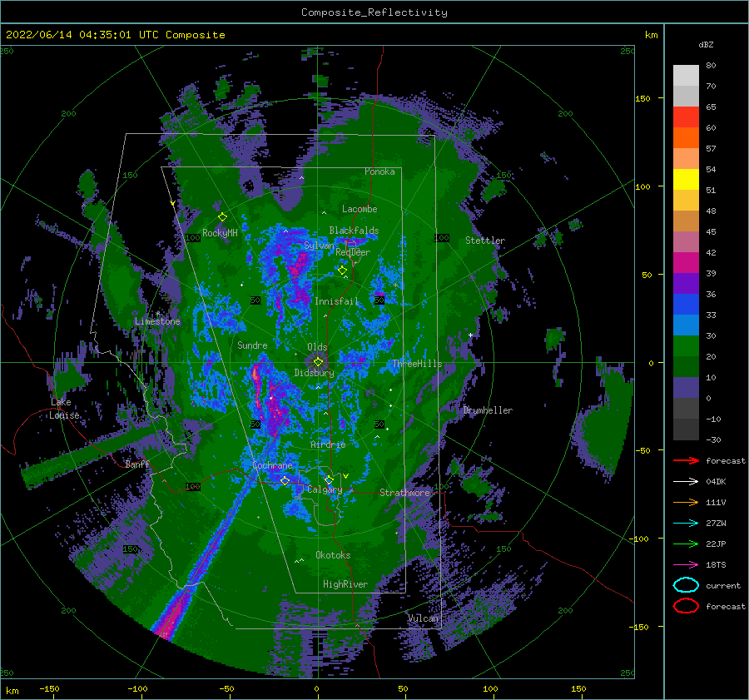The width and height of the screenshot is (749, 700).
Task: Click the Calgary city label
Action: (325, 489)
